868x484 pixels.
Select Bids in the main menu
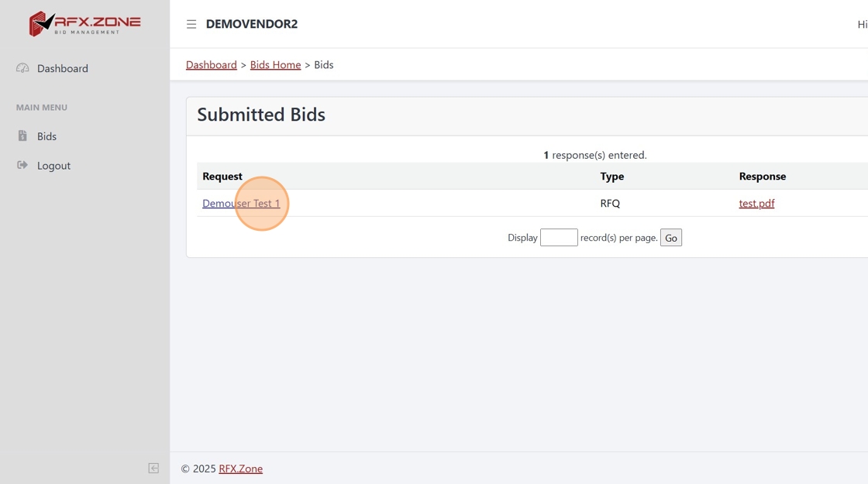point(46,136)
